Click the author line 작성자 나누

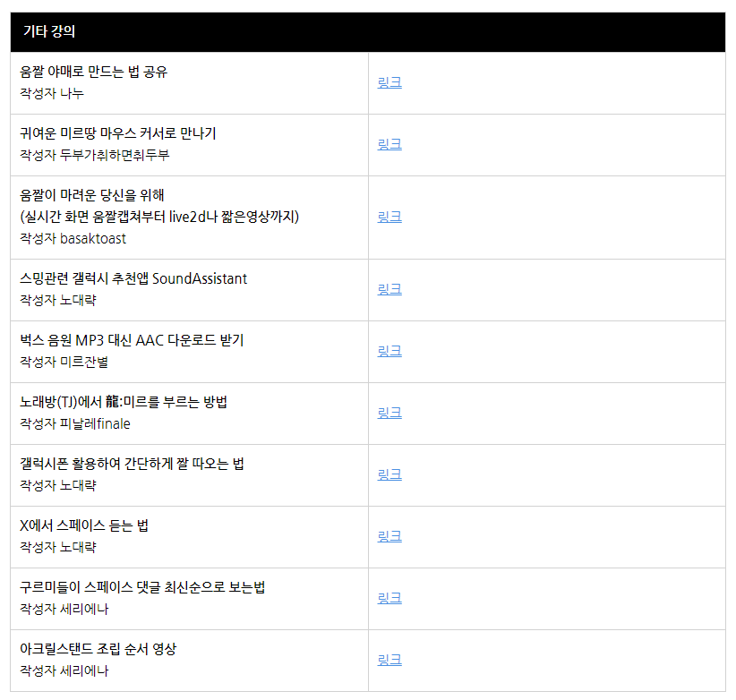tap(52, 93)
